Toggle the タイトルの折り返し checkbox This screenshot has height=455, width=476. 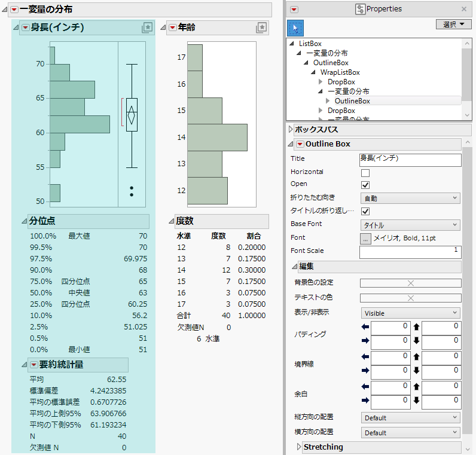point(365,211)
